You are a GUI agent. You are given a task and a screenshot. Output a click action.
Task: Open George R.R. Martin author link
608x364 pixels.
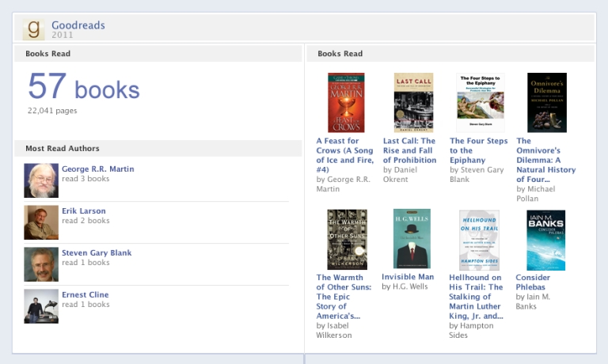coord(97,169)
